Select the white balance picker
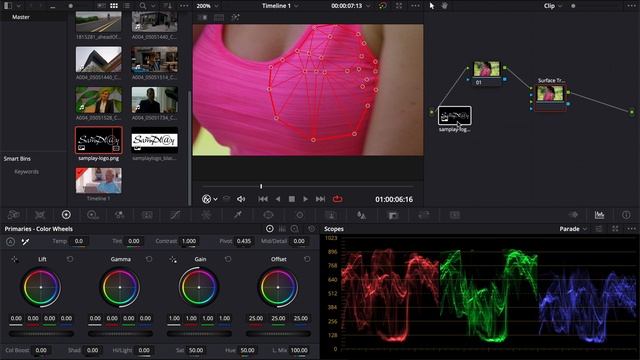This screenshot has width=640, height=360. point(25,242)
